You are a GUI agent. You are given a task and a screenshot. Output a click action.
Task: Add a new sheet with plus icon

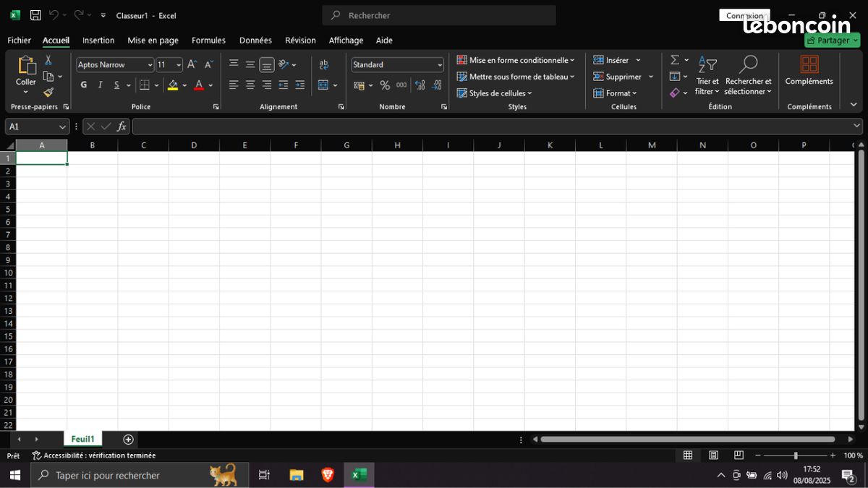[128, 440]
